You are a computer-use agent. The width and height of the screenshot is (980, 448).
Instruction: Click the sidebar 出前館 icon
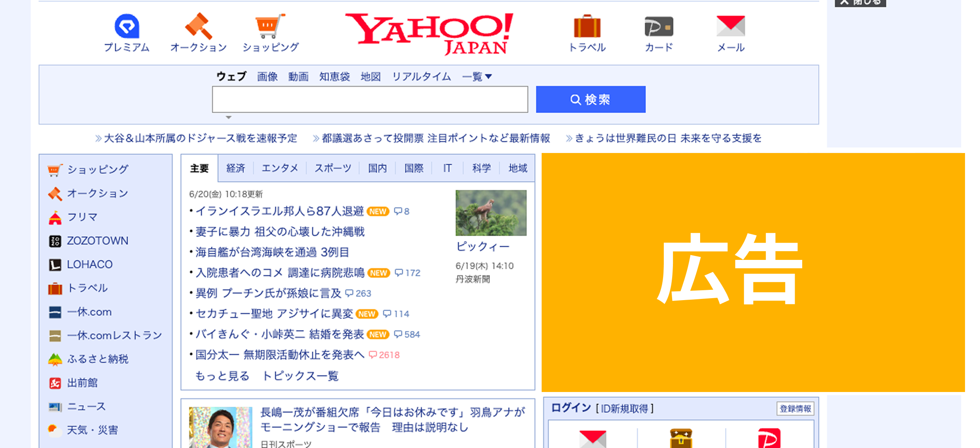tap(55, 383)
